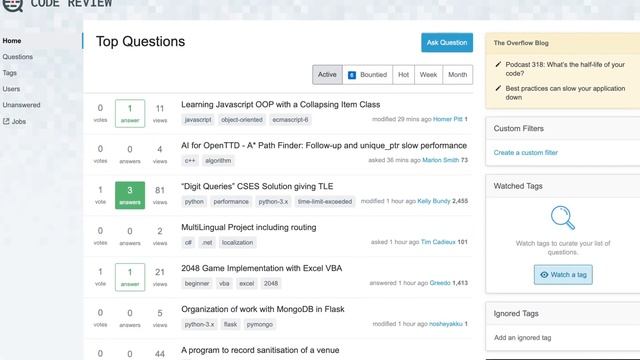Open 2048 Game Implementation with Excel VBA
The width and height of the screenshot is (640, 360).
tap(262, 268)
